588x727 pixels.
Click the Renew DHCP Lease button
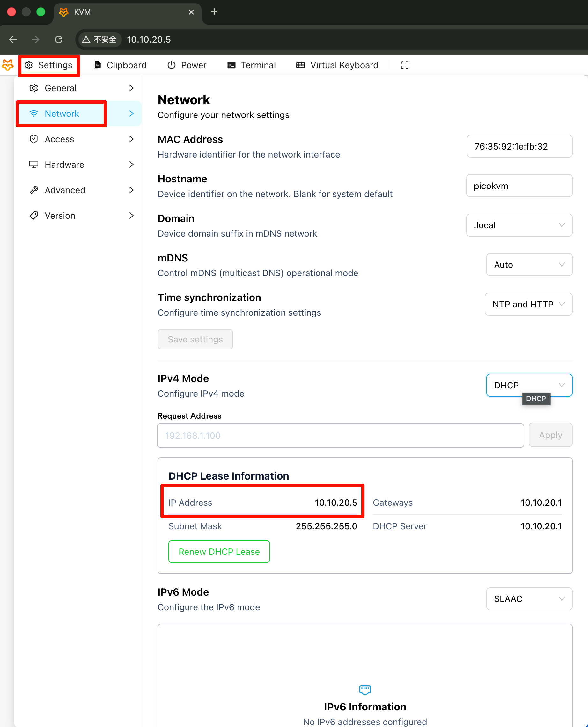[219, 552]
